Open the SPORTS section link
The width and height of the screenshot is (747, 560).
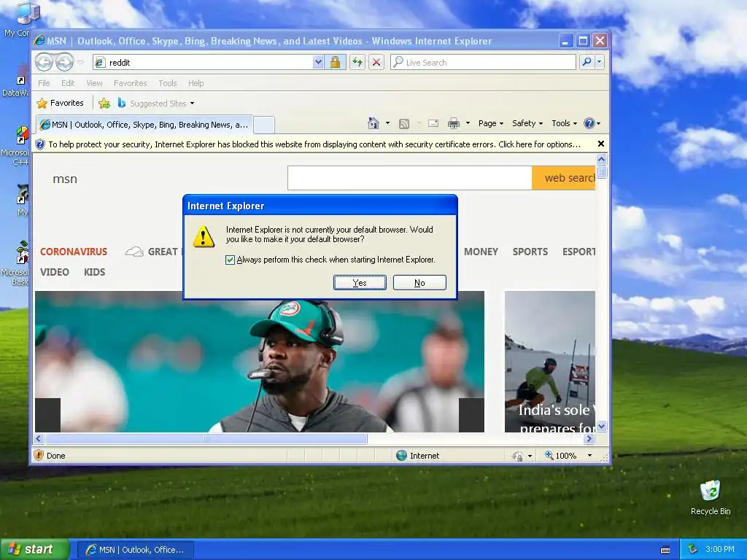click(530, 252)
